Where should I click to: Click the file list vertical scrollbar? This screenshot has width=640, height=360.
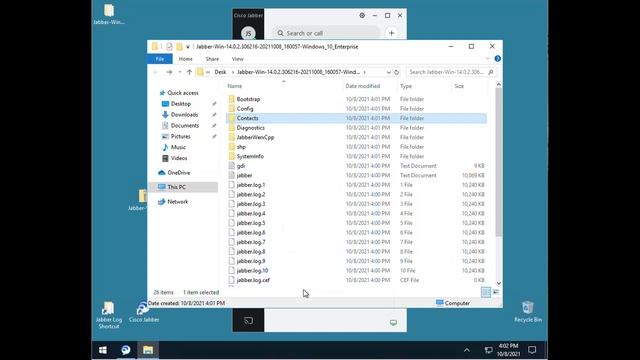[499, 162]
